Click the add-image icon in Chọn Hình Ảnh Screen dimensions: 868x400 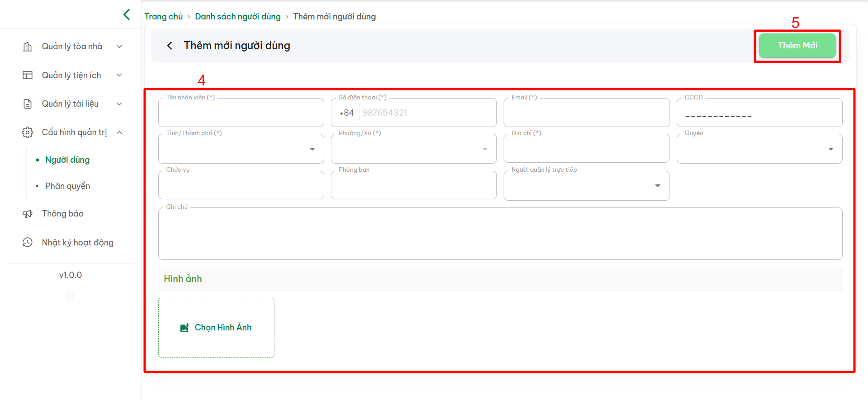[184, 328]
